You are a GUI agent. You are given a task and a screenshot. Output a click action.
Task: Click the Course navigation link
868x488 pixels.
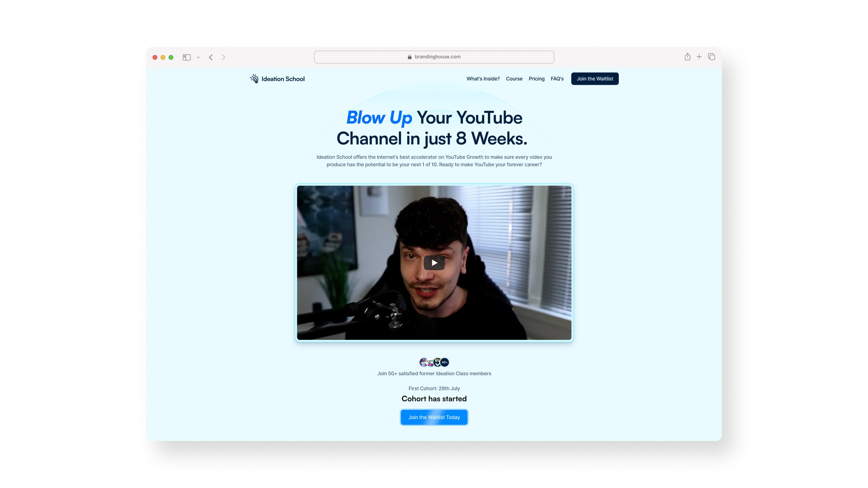click(514, 79)
